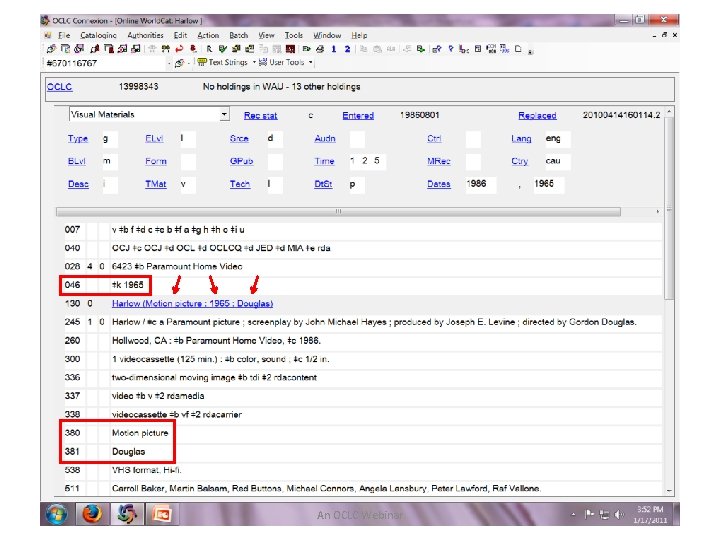Click the volume icon in system tray
Viewport: 720px width, 540px height.
[x=619, y=515]
